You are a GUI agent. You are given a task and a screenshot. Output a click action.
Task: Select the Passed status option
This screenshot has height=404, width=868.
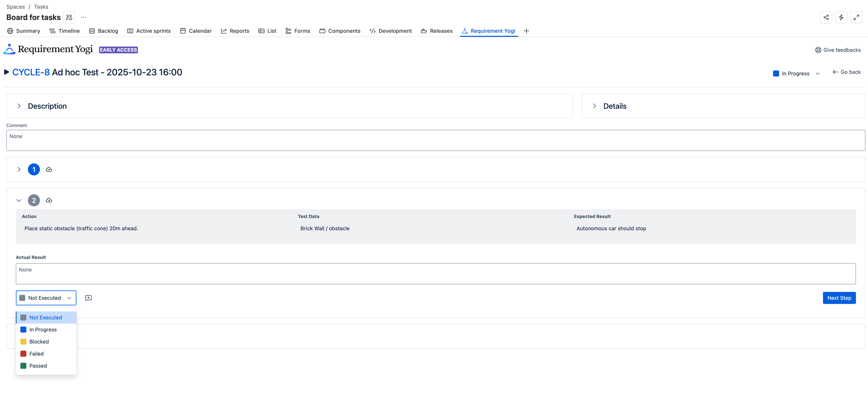pyautogui.click(x=38, y=366)
